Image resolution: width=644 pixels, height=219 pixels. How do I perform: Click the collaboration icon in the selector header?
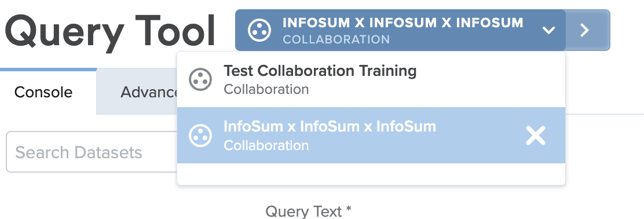tap(259, 30)
